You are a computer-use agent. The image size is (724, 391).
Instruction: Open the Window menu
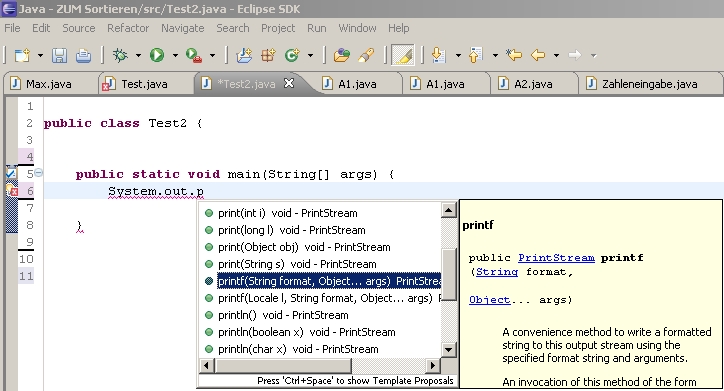[357, 28]
